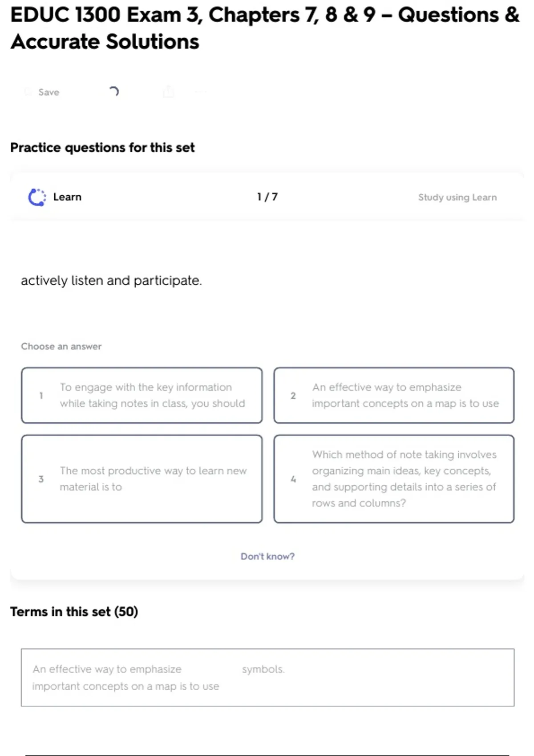Image resolution: width=534 pixels, height=756 pixels.
Task: Open the Learn mode label
Action: 67,197
